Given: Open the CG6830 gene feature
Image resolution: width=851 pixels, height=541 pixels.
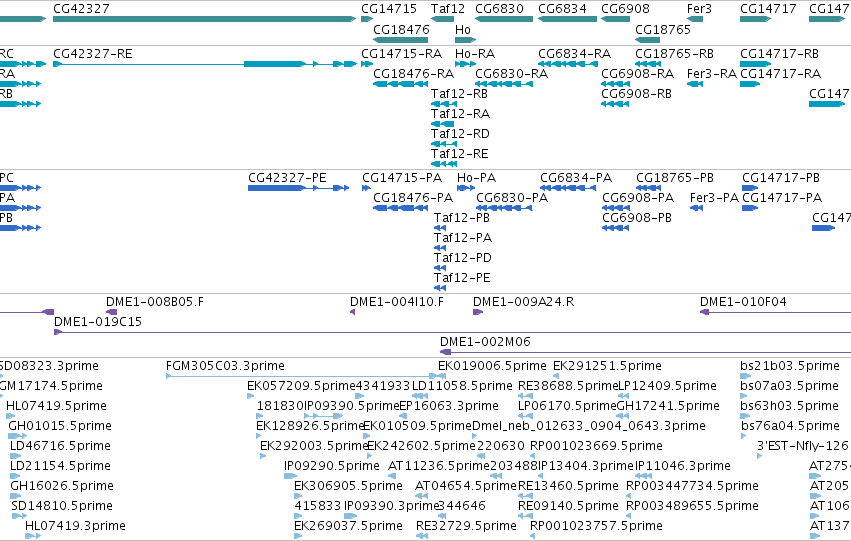Looking at the screenshot, I should [x=504, y=19].
